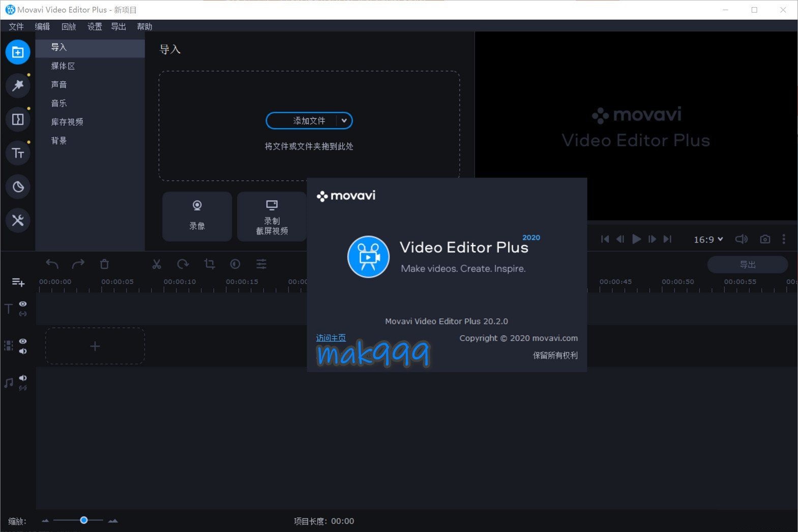
Task: Toggle title track visibility eye
Action: 23,304
